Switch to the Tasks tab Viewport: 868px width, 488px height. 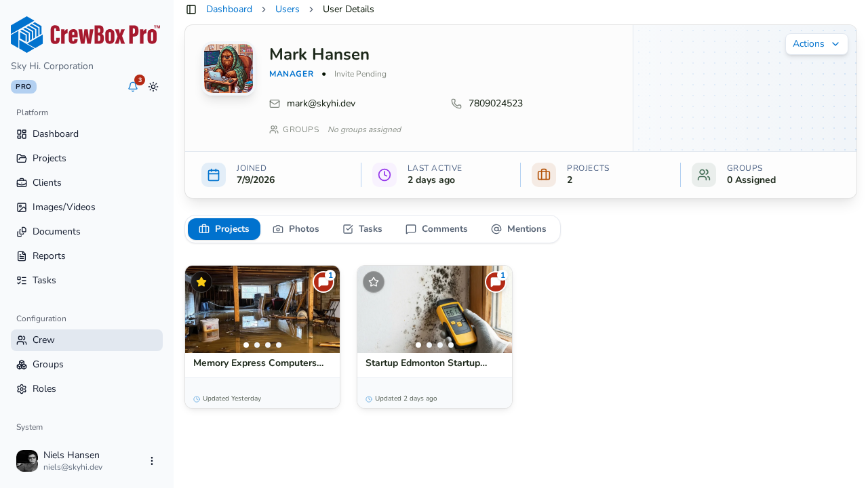(363, 229)
